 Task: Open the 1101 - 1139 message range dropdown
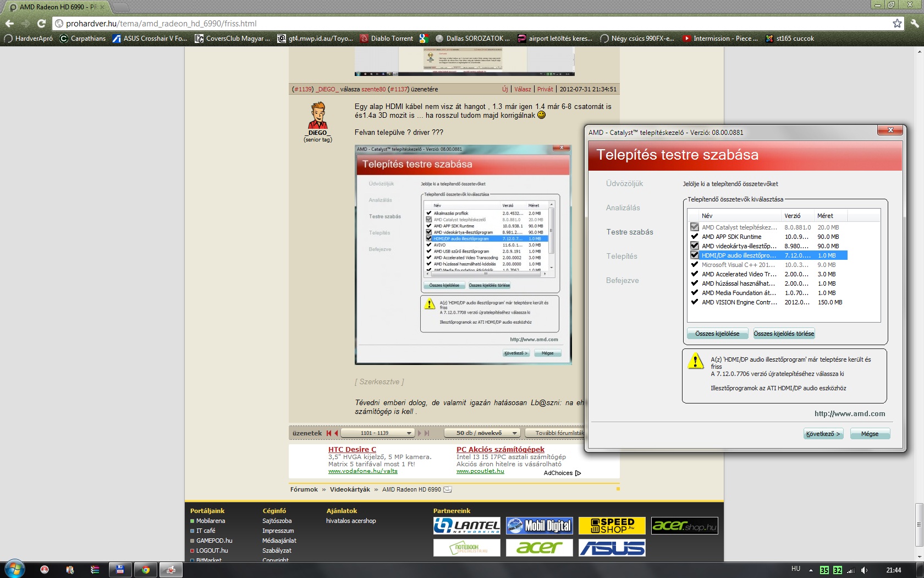click(x=378, y=433)
